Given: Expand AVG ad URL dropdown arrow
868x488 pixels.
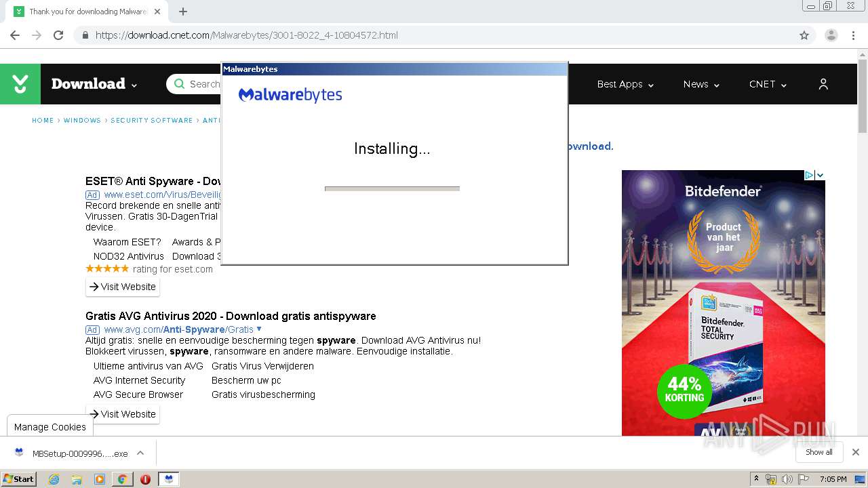Looking at the screenshot, I should pyautogui.click(x=259, y=329).
